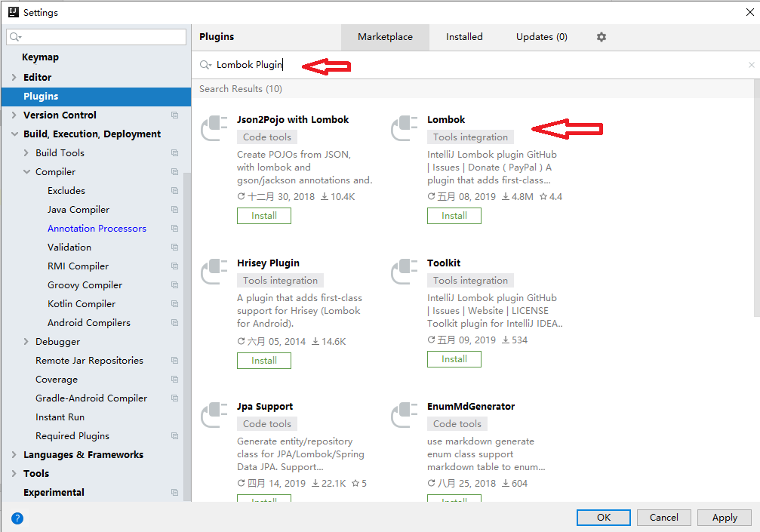Expand Languages & Frameworks node

tap(14, 455)
